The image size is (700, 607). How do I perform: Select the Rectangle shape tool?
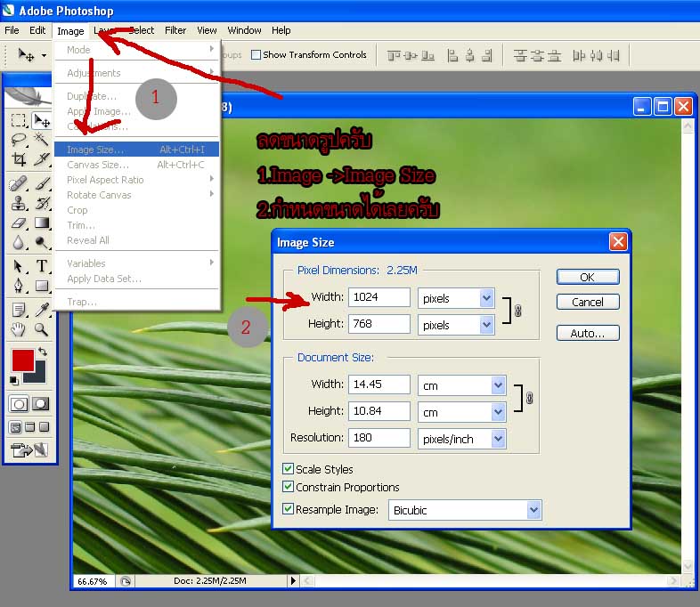click(42, 286)
